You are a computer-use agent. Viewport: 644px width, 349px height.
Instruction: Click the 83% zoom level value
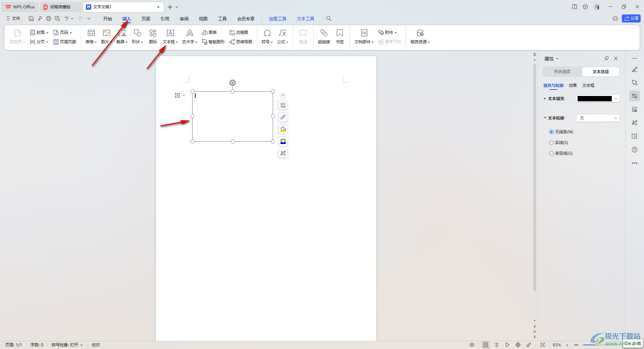click(557, 345)
